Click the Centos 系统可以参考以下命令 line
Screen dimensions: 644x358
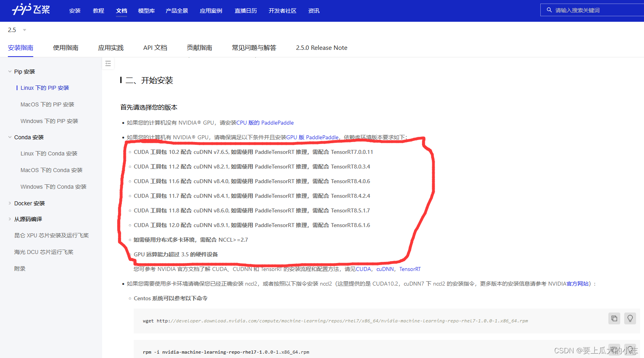(171, 298)
